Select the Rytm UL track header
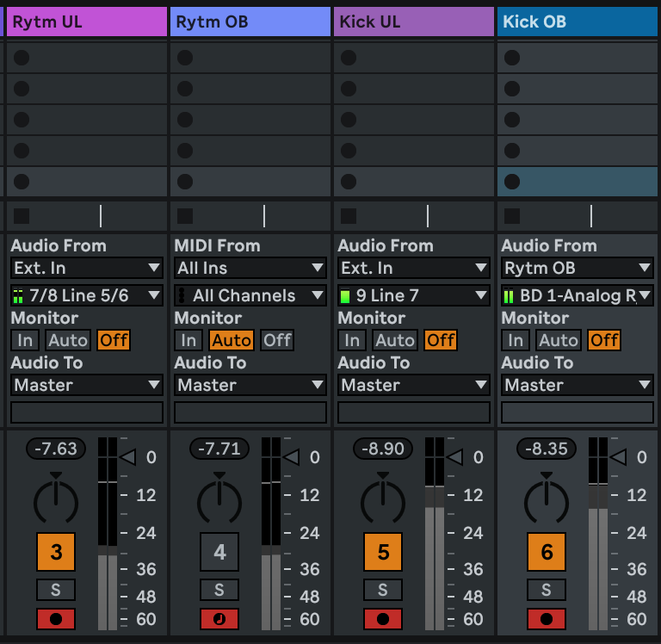 click(86, 22)
